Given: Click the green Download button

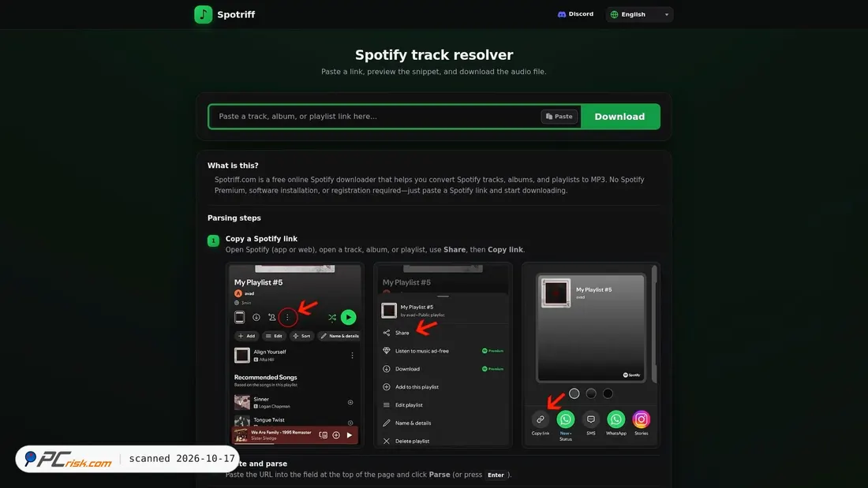Looking at the screenshot, I should point(620,117).
